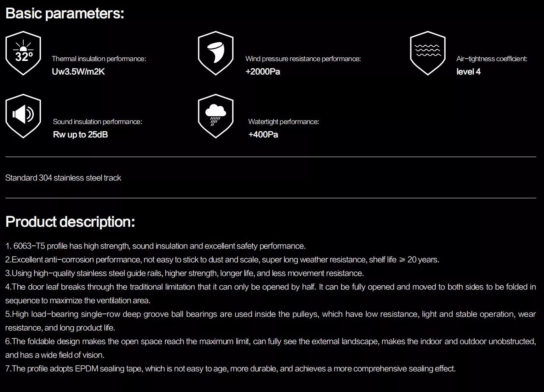Viewport: 544px width, 392px height.
Task: Click the Uw3.5W/m2K thermal value
Action: (78, 72)
